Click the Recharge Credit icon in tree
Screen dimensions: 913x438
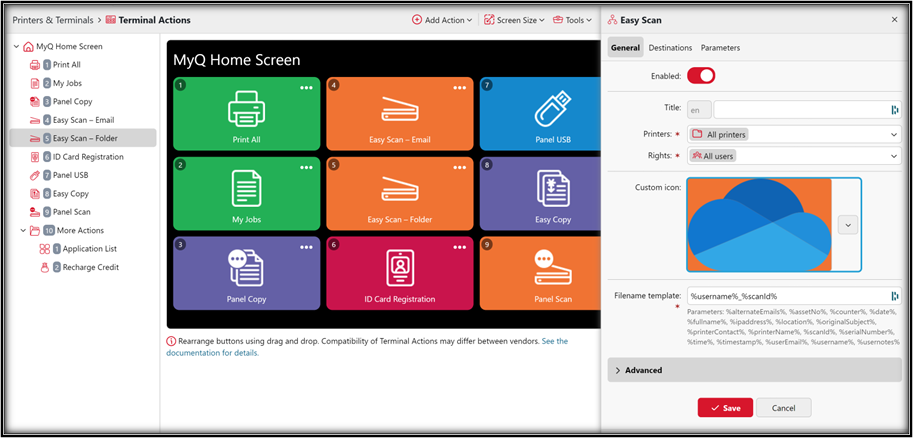44,267
